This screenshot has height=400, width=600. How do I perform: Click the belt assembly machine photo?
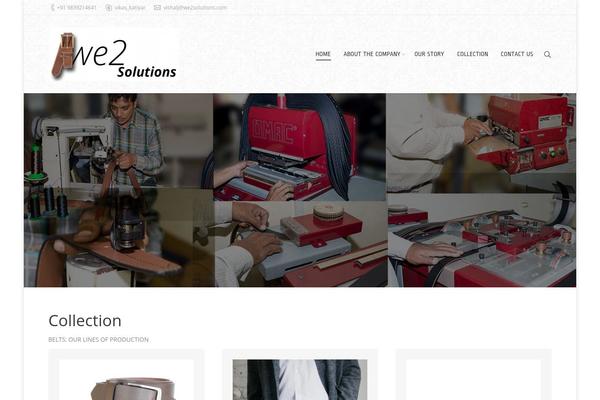click(x=482, y=240)
